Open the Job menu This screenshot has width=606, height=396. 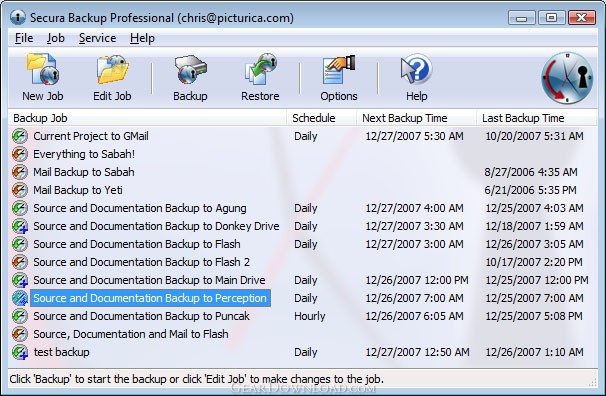click(x=56, y=38)
